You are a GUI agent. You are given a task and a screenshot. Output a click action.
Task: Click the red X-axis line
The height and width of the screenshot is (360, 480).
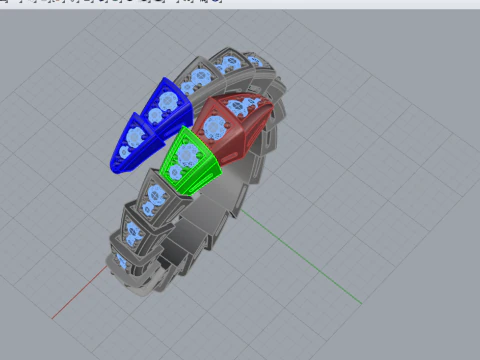click(x=79, y=292)
